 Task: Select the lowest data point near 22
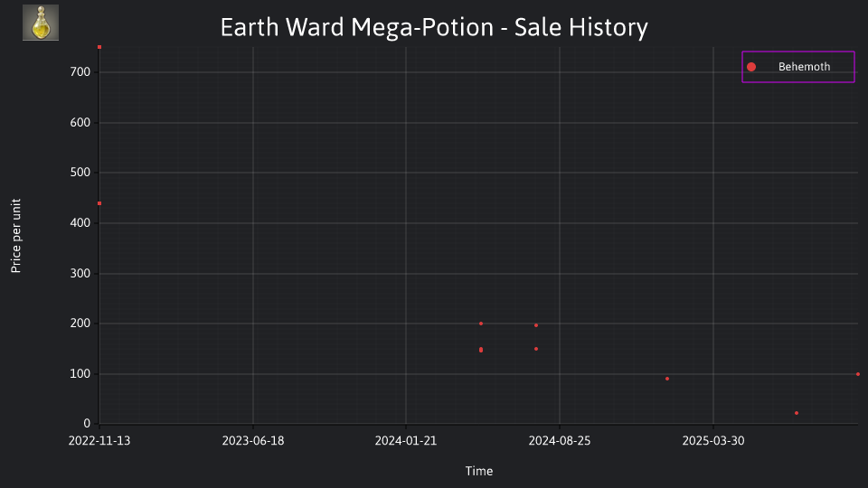coord(797,413)
